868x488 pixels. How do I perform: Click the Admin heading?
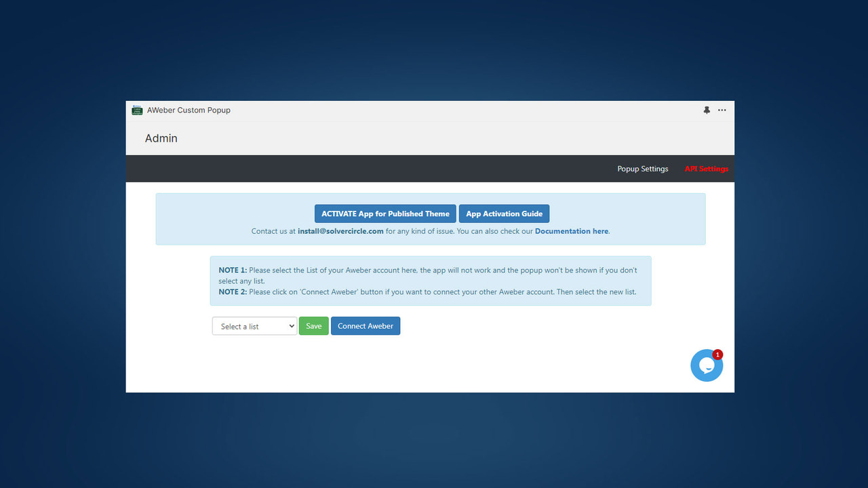point(161,138)
